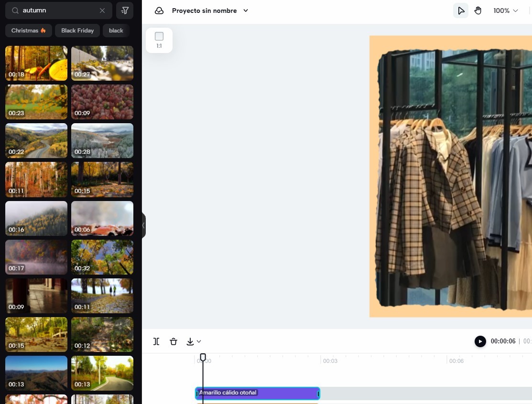Screen dimensions: 532x404
Task: Open the 1:1 aspect ratio selector
Action: pos(159,40)
